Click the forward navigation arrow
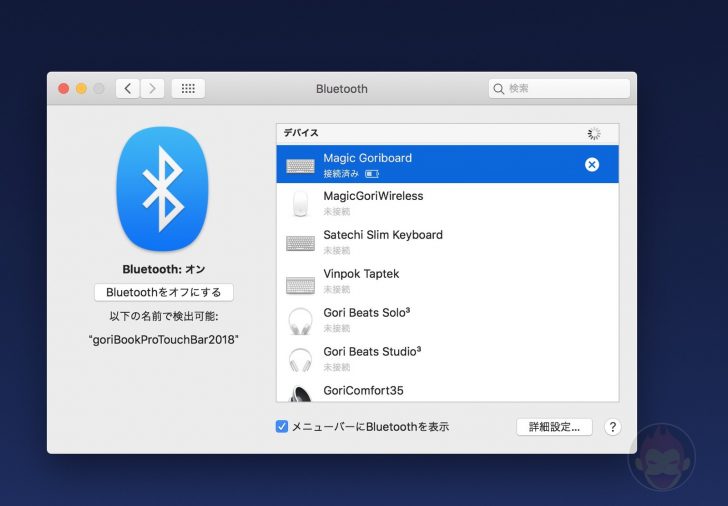Viewport: 728px width, 506px height. [152, 88]
